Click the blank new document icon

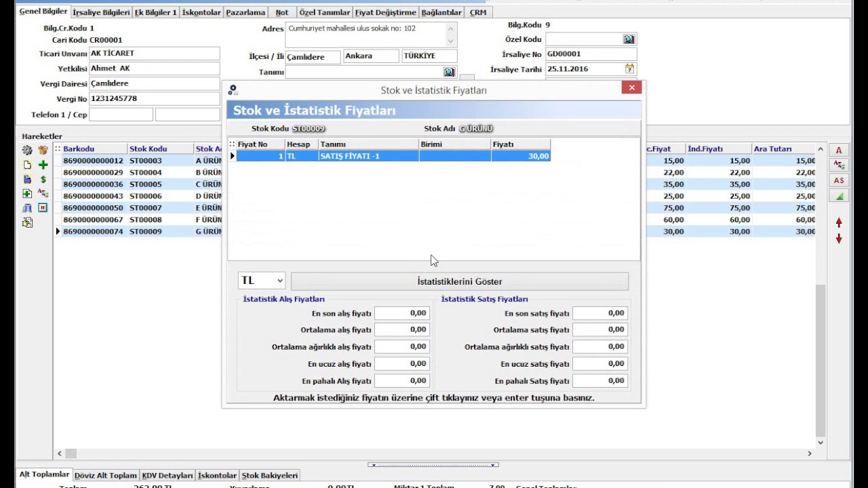pos(27,165)
